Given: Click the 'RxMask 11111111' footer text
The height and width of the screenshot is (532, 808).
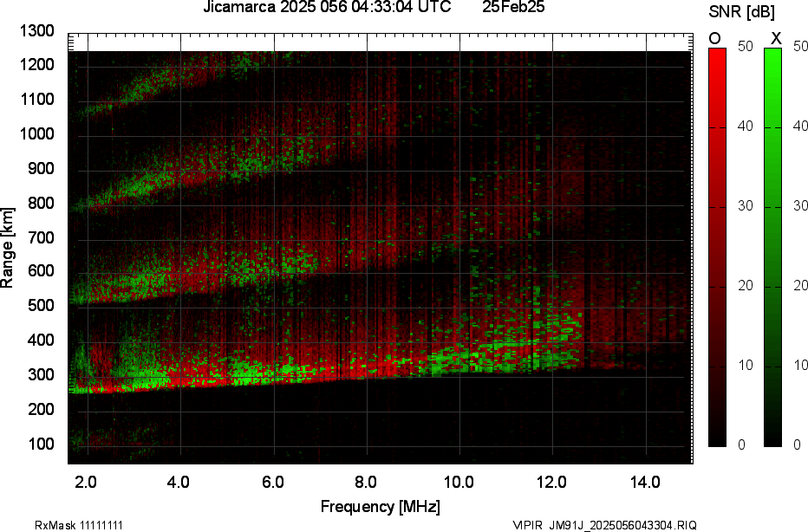Looking at the screenshot, I should tap(79, 525).
